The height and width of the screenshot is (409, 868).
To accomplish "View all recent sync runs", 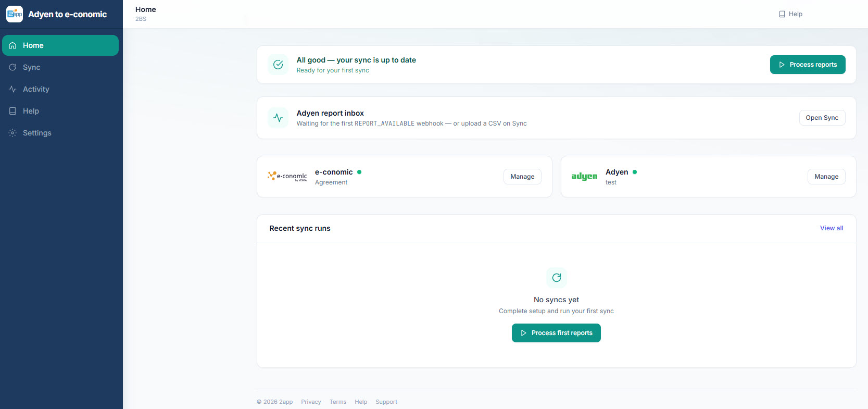I will tap(832, 228).
